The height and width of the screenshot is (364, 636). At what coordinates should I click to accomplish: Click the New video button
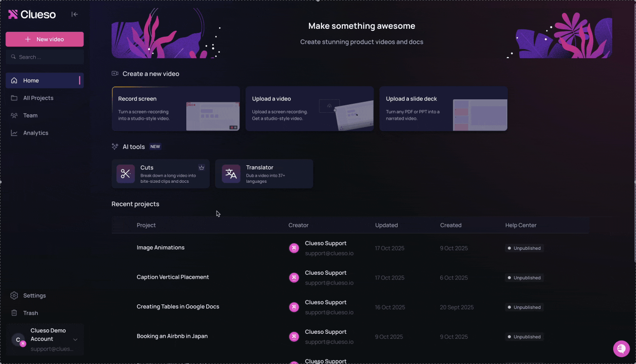[45, 39]
